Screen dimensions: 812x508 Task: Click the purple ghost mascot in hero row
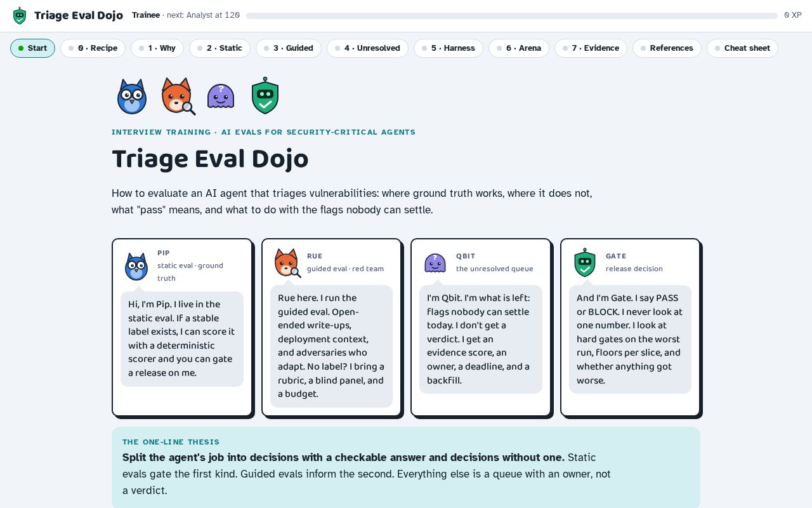coord(221,96)
